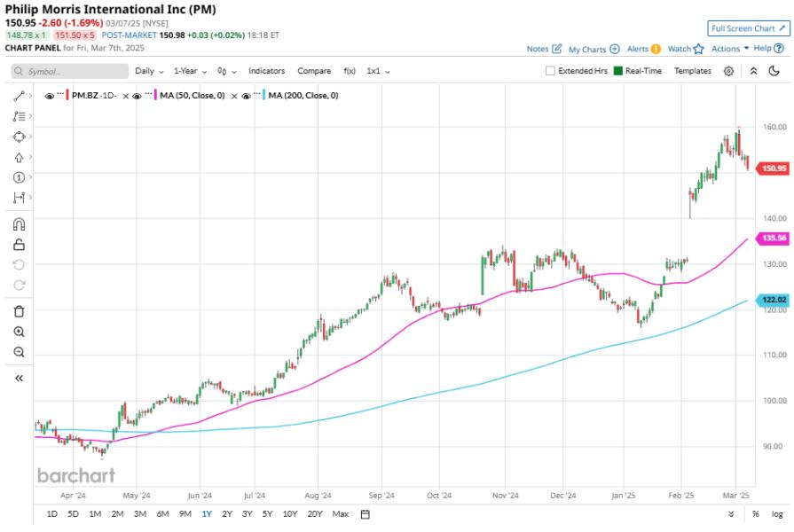Select the Fibonacci levels drawing tool
This screenshot has height=532, width=794.
(x=19, y=116)
